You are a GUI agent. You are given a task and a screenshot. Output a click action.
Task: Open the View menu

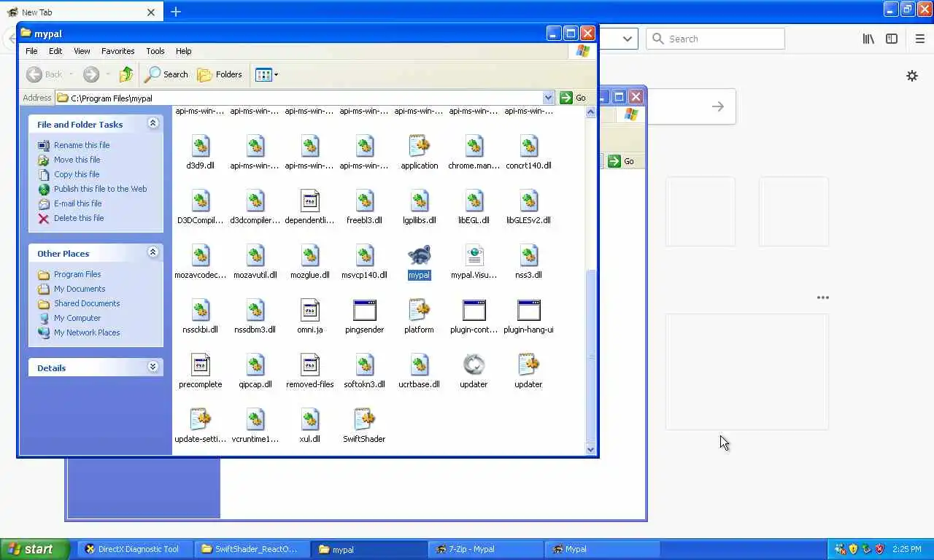click(82, 51)
